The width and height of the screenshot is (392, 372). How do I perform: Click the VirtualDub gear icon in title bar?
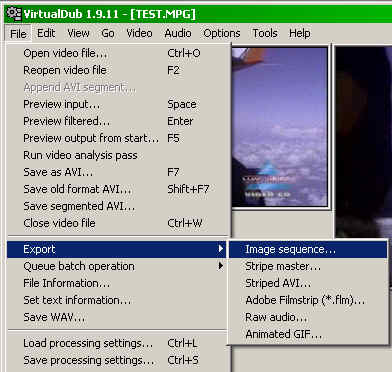14,13
